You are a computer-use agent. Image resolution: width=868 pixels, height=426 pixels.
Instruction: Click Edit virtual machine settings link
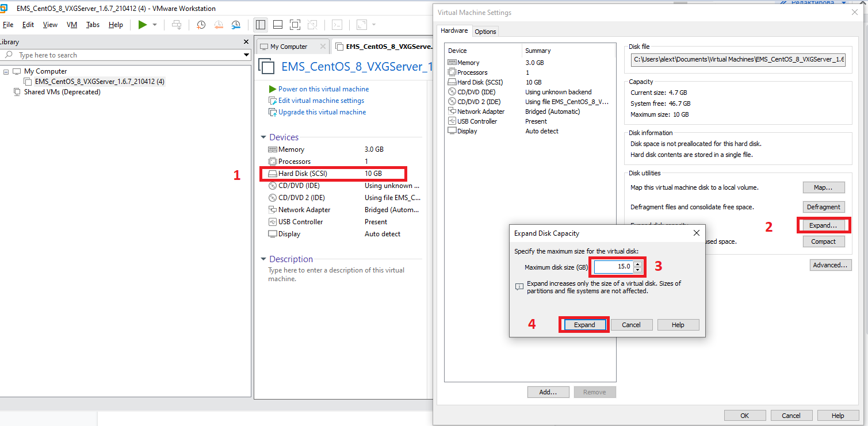[321, 101]
